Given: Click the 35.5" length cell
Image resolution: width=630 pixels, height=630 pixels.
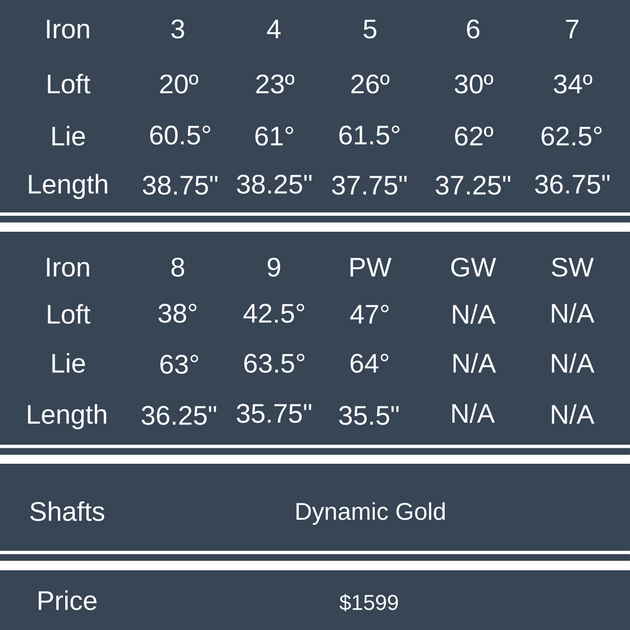Looking at the screenshot, I should pyautogui.click(x=369, y=415).
